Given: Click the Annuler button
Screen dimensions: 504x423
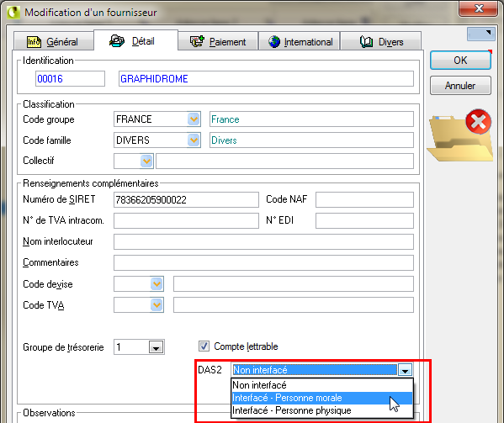Looking at the screenshot, I should pos(460,86).
